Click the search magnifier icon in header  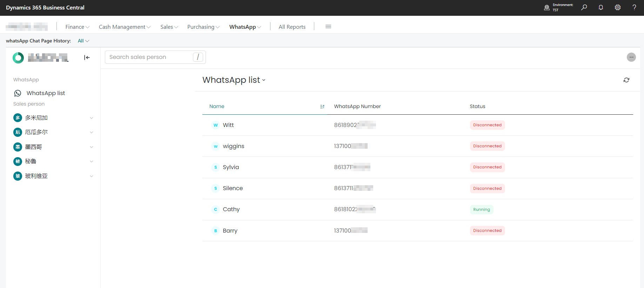coord(584,7)
